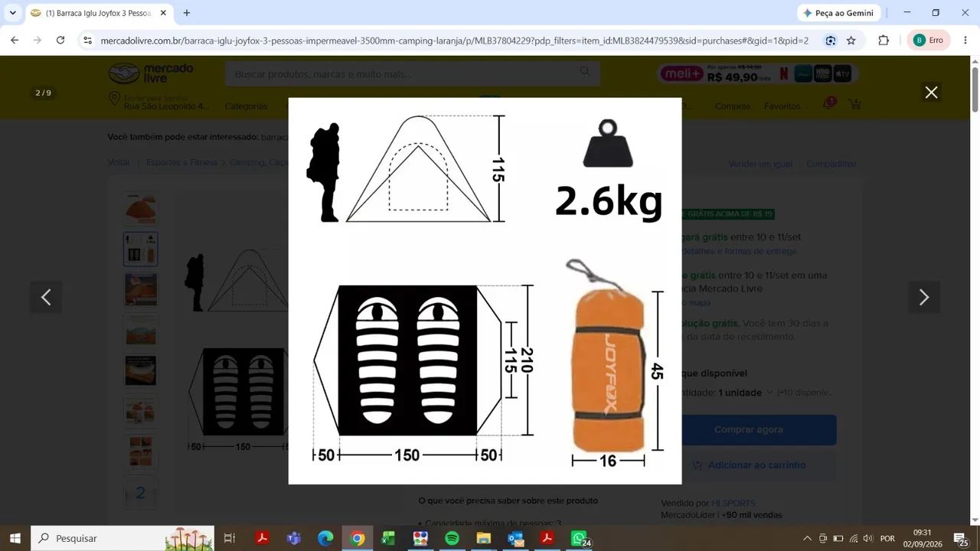Image resolution: width=980 pixels, height=551 pixels.
Task: Click the Peça ao Gemini button
Action: [x=838, y=13]
